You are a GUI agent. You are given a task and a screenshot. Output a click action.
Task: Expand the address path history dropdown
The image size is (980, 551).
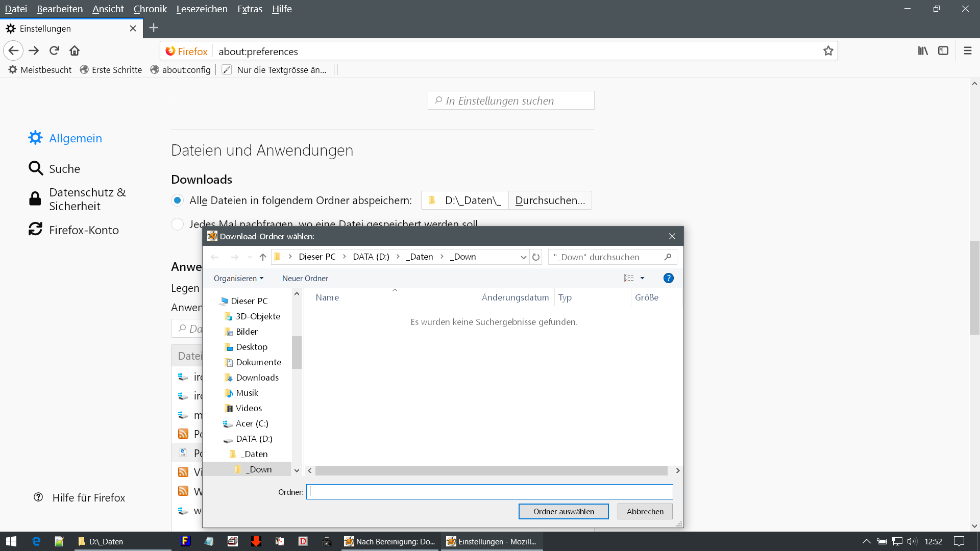523,257
